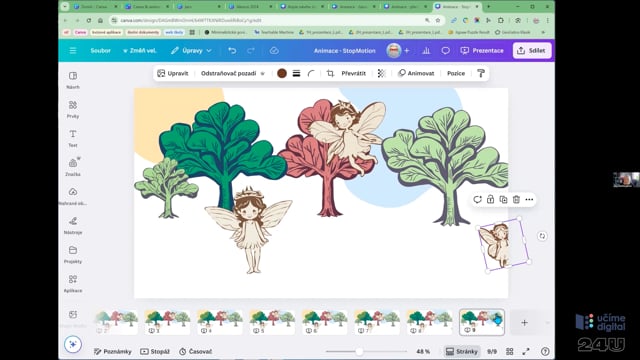Select page 6 thumbnail
The height and width of the screenshot is (360, 640).
(x=324, y=322)
